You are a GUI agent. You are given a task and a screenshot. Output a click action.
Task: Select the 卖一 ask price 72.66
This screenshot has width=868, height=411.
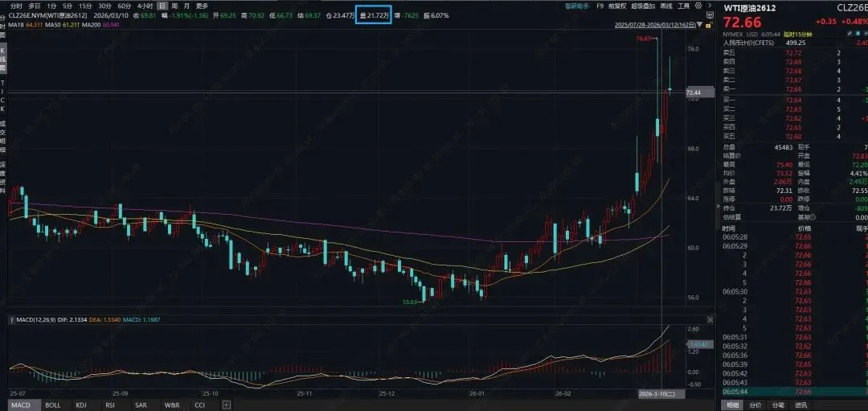tap(793, 89)
